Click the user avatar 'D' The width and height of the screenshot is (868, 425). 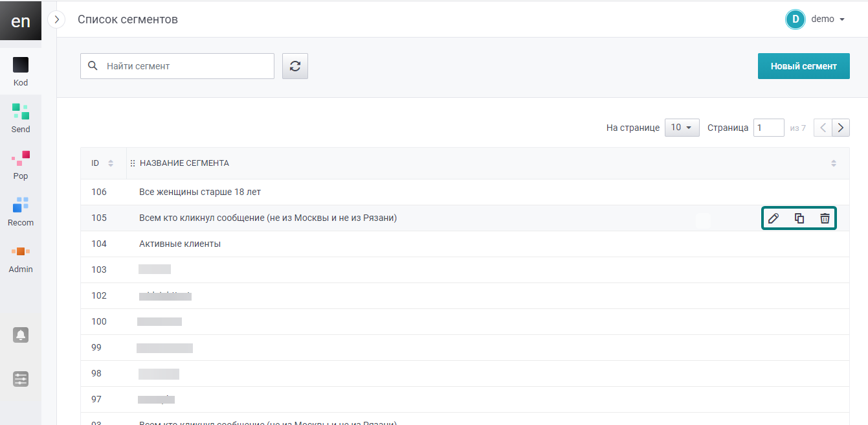point(795,19)
